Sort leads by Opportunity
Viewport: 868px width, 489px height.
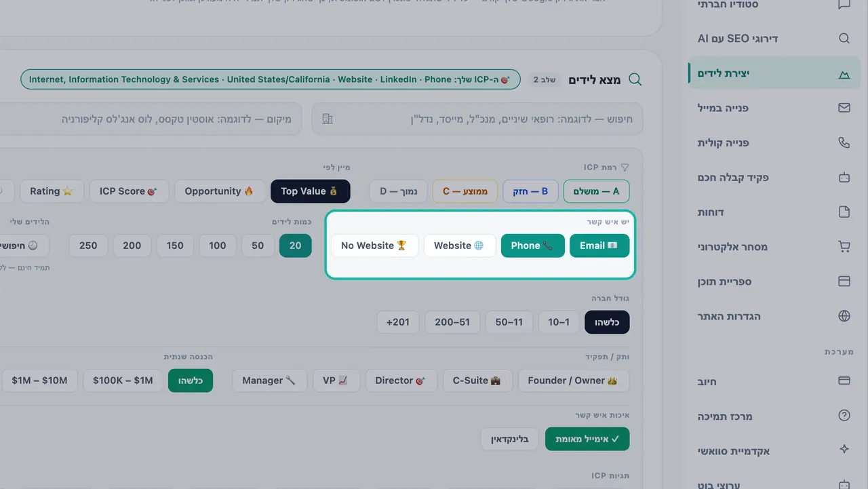[x=220, y=191]
